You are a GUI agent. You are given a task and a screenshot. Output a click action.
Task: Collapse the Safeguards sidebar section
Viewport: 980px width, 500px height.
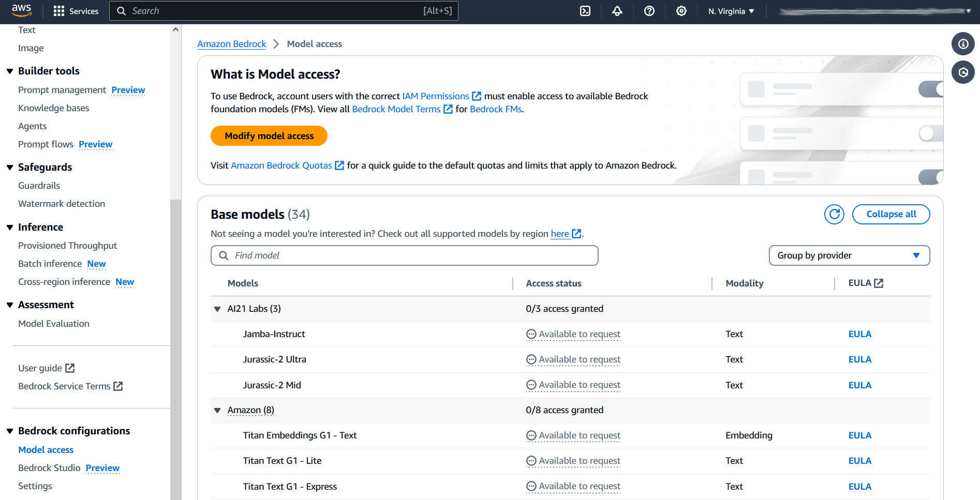click(x=10, y=168)
